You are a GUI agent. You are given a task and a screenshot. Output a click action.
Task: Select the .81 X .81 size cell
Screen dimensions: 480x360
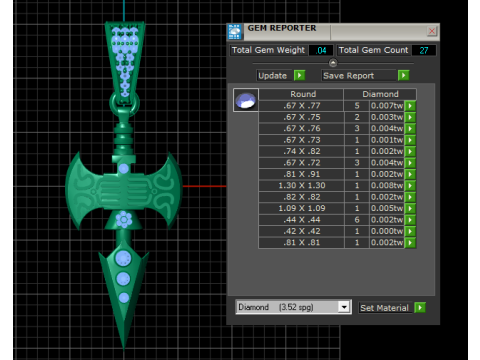[x=301, y=243]
